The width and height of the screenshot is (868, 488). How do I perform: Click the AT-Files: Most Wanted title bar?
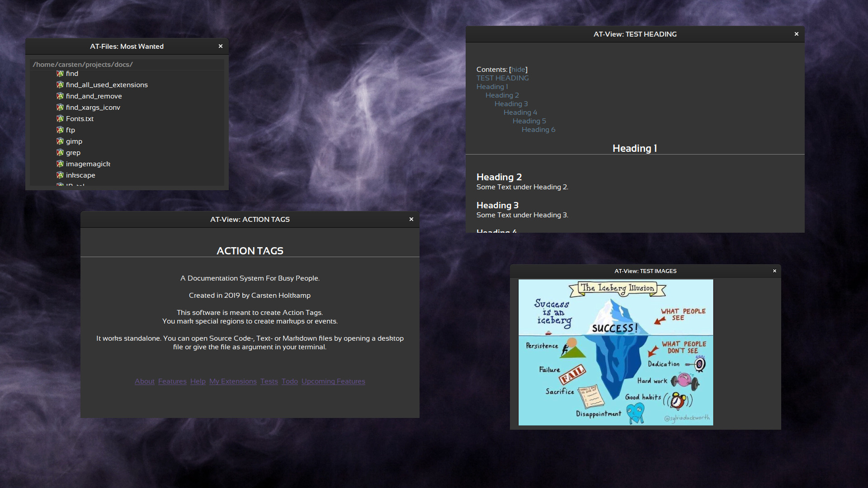point(127,46)
